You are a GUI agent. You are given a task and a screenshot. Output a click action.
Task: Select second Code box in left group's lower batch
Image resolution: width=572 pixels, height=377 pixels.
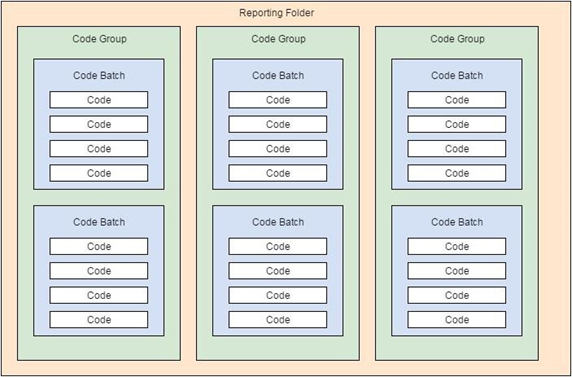99,271
